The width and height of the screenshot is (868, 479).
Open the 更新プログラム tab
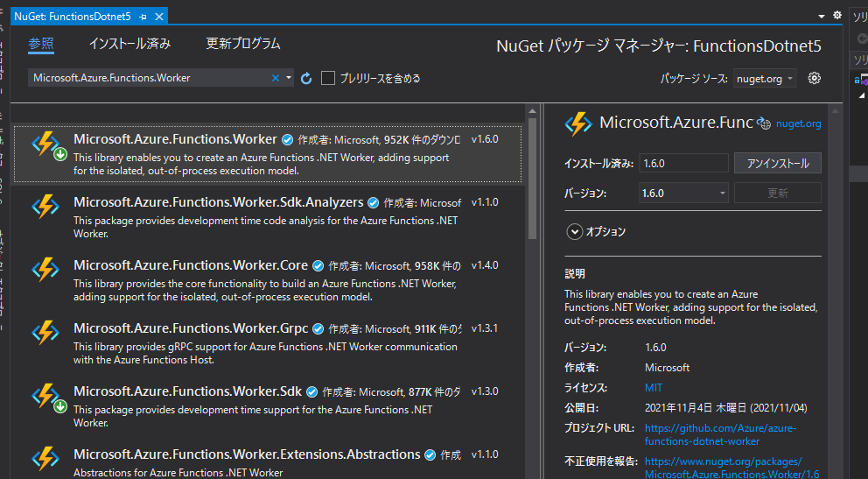point(243,44)
